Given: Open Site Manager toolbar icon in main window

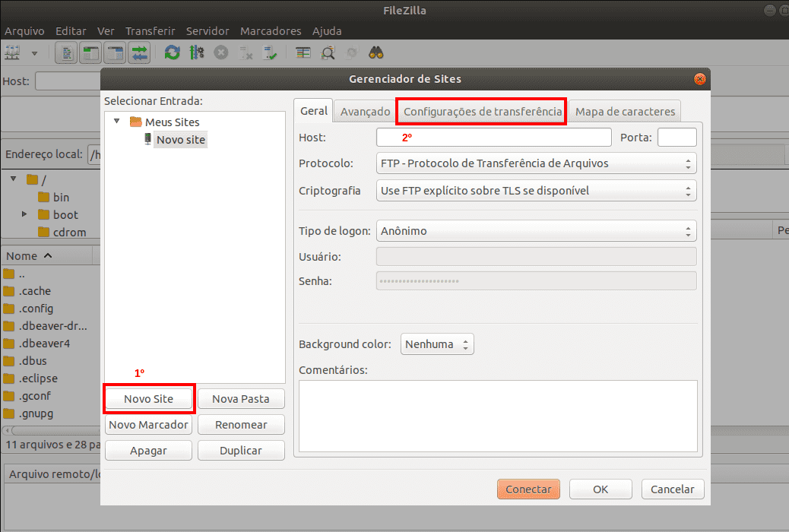Looking at the screenshot, I should [12, 52].
